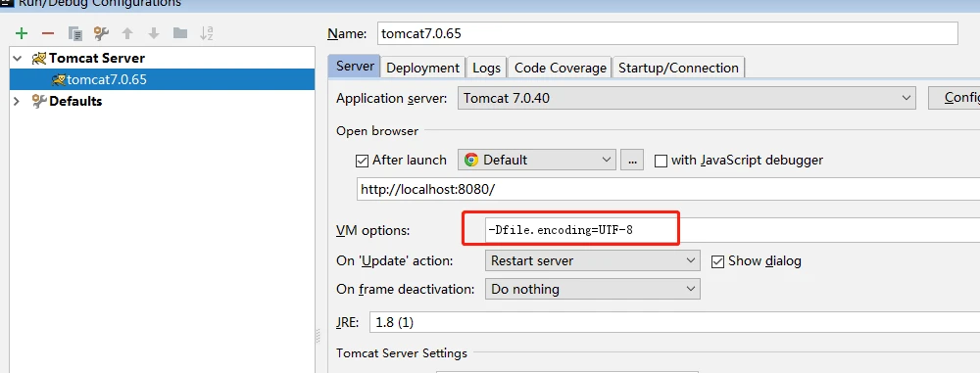Create a new folder for configurations

(x=180, y=33)
